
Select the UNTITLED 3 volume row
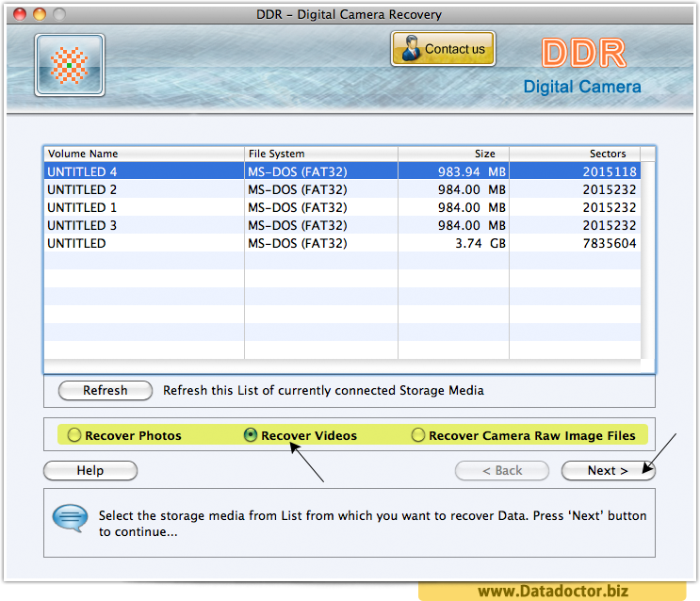[x=342, y=225]
